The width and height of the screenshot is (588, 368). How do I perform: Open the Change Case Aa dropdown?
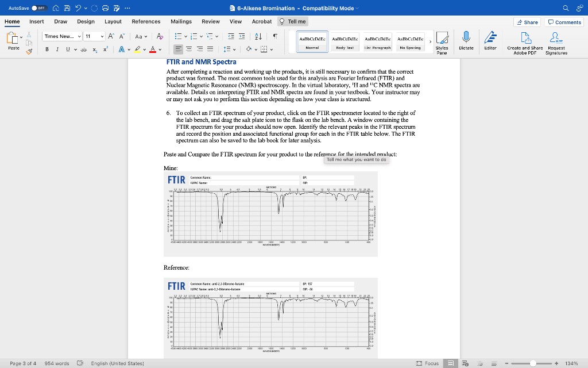pos(141,36)
